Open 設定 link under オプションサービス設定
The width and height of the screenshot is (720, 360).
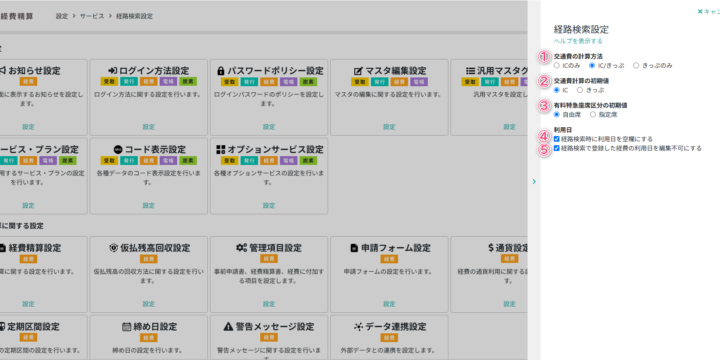(x=269, y=205)
